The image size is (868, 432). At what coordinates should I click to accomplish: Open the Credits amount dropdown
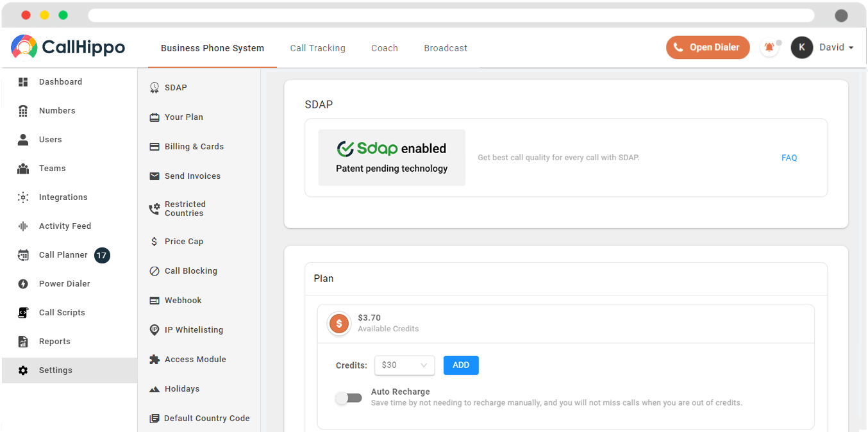tap(405, 365)
